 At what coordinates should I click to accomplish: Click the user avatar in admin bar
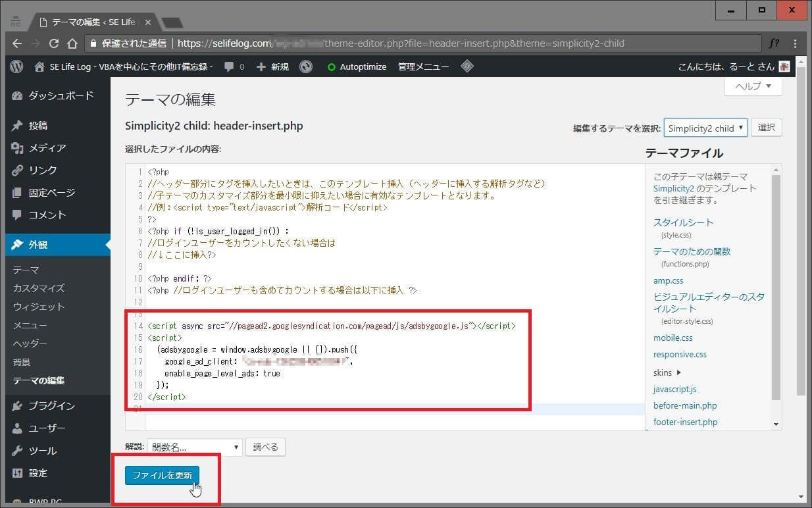click(x=784, y=66)
